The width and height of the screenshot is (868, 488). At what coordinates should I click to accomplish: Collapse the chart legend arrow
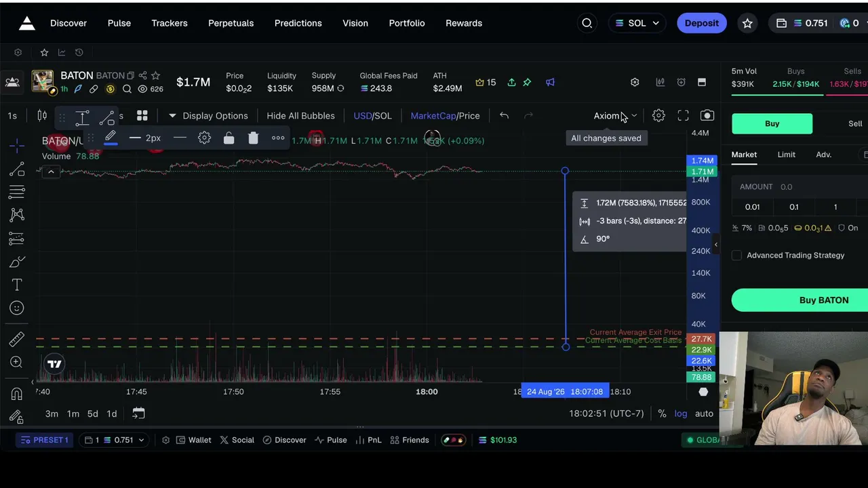point(51,172)
